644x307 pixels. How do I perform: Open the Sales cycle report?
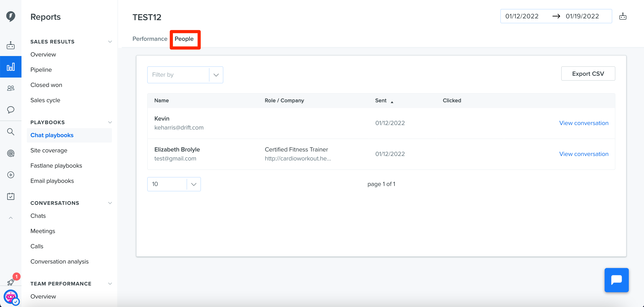point(45,100)
